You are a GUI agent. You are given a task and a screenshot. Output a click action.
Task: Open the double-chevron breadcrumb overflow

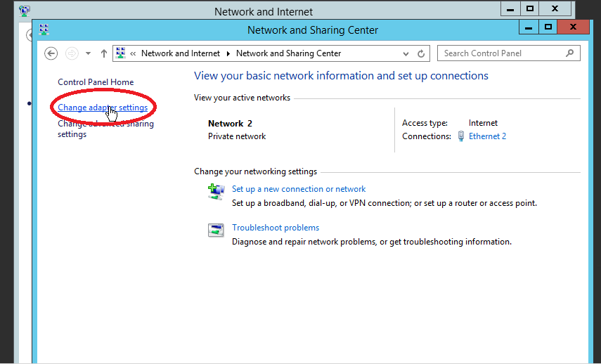(x=133, y=53)
